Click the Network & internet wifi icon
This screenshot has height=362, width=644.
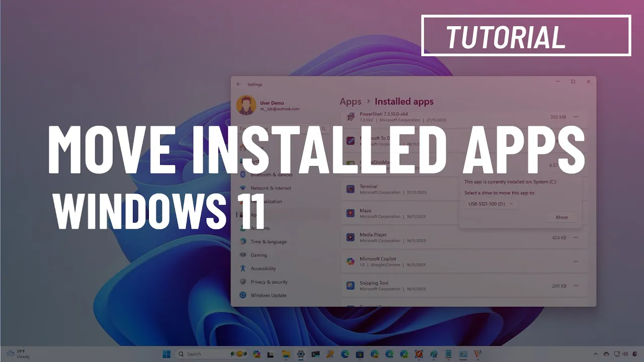tap(243, 188)
